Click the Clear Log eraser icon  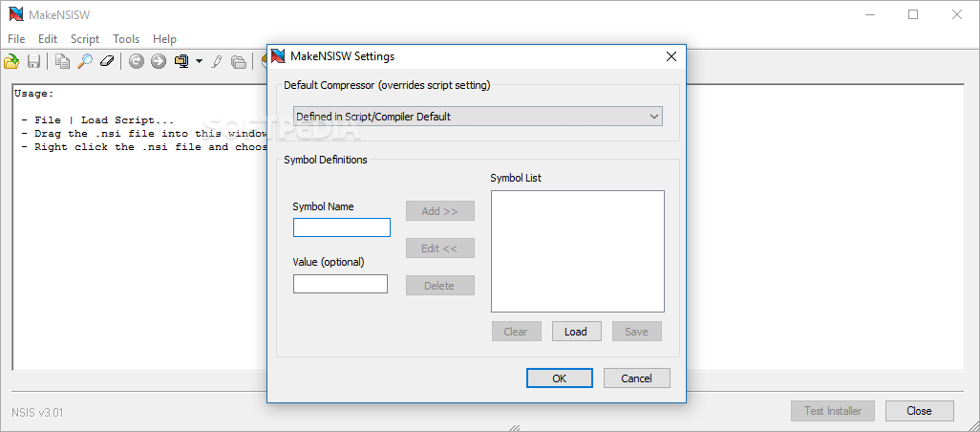coord(107,61)
